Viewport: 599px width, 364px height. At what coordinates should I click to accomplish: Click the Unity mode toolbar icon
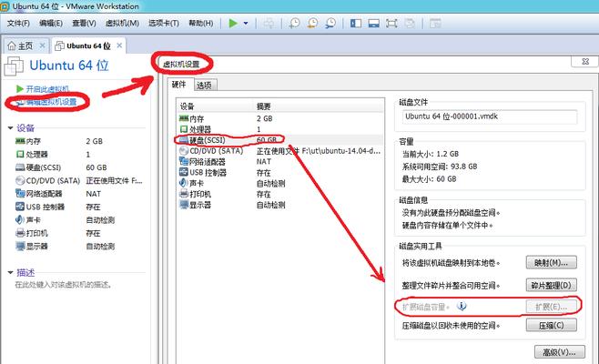pyautogui.click(x=410, y=24)
